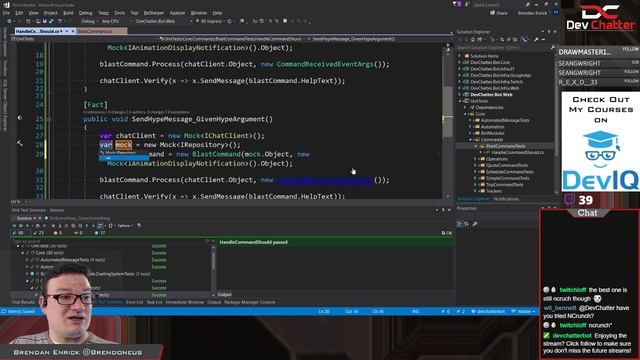Open the ReSharper menu
Viewport: 640px width, 360px height.
154,13
